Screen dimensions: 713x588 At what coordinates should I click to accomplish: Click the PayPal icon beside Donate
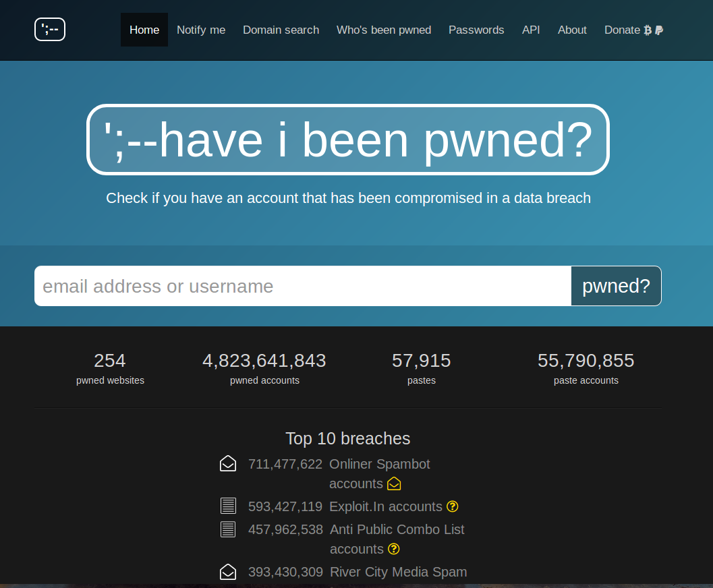tap(659, 30)
